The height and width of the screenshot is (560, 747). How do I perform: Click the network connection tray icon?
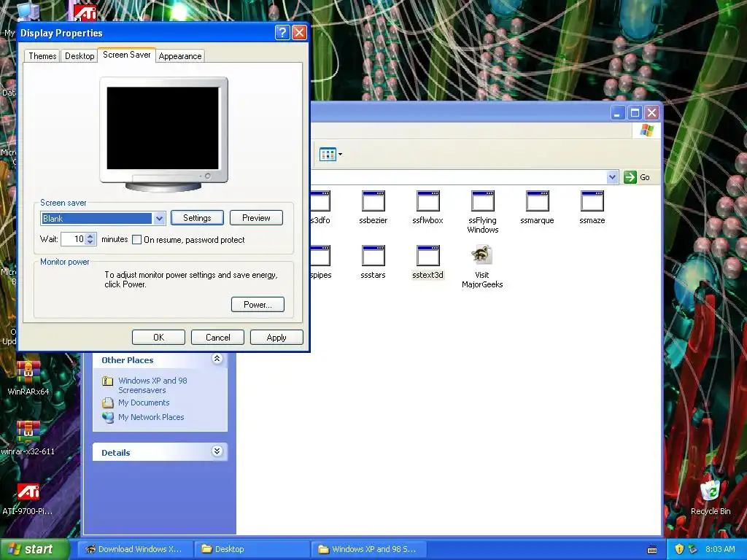(x=693, y=549)
